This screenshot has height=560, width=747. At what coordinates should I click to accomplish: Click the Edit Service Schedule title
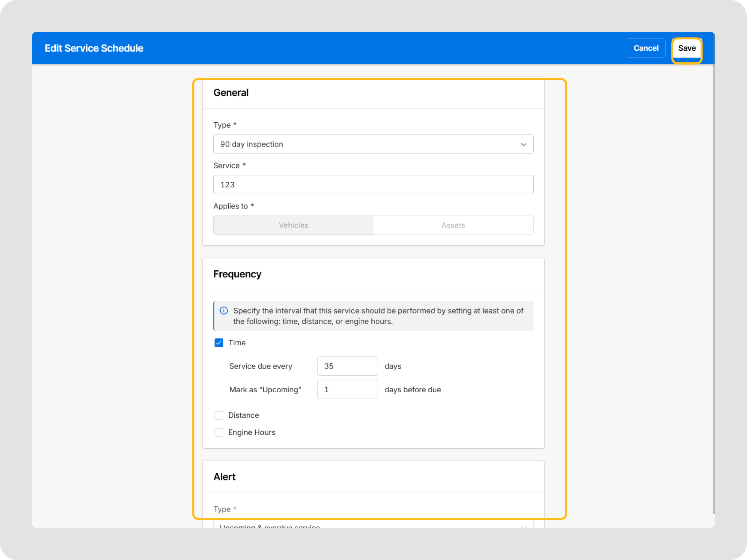point(94,48)
